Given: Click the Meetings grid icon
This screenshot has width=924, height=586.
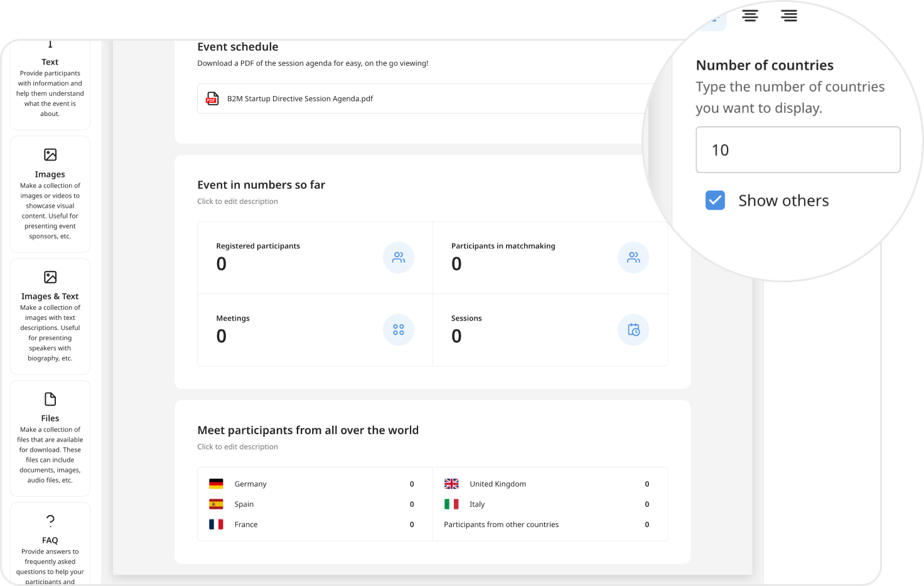Looking at the screenshot, I should click(x=399, y=329).
